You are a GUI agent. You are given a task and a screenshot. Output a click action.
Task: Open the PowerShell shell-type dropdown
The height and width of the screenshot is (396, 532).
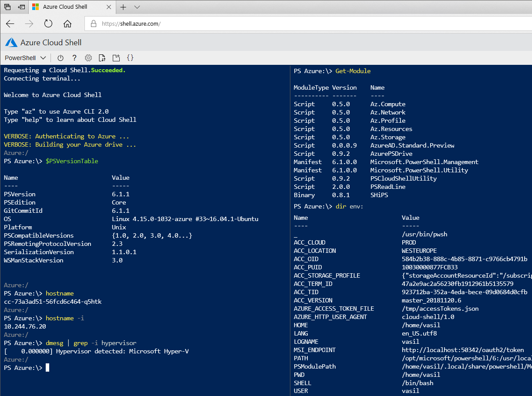[25, 58]
